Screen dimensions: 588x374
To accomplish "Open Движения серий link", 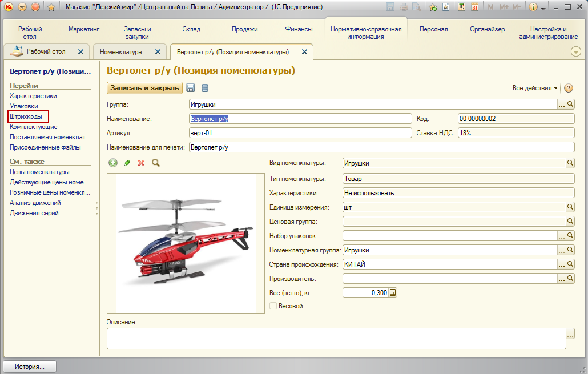I will pyautogui.click(x=34, y=213).
